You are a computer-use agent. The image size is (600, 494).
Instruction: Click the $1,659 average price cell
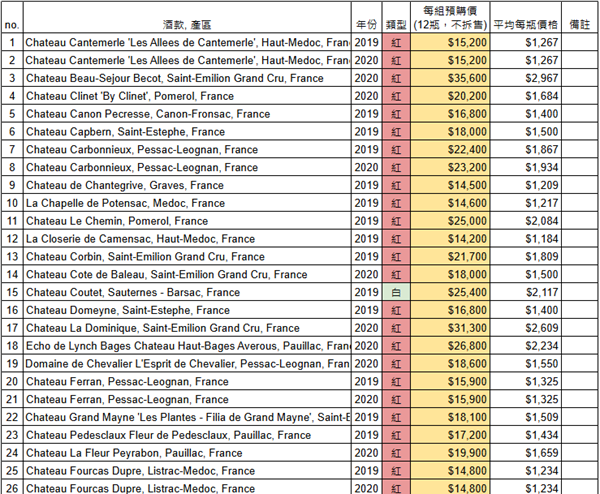pyautogui.click(x=526, y=453)
